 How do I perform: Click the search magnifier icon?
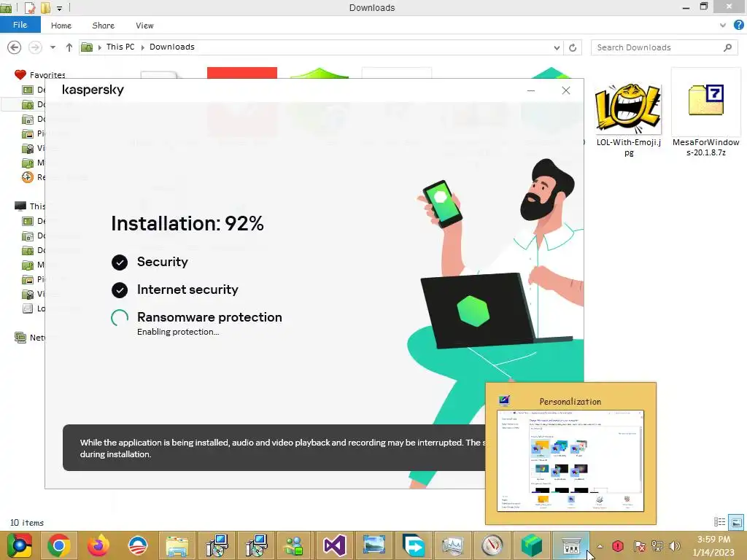tap(727, 47)
